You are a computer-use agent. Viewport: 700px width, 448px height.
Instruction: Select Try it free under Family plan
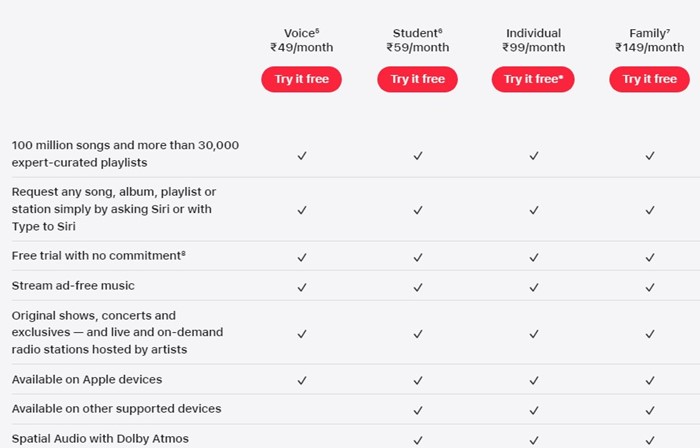pyautogui.click(x=649, y=79)
